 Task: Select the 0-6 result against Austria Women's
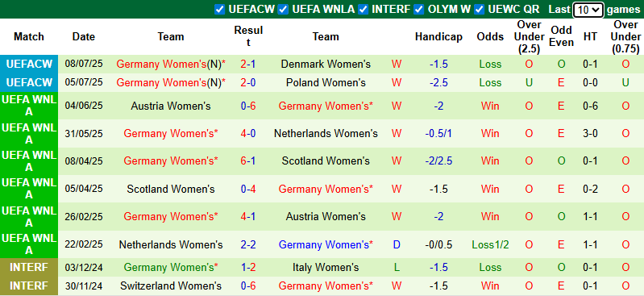pyautogui.click(x=248, y=106)
